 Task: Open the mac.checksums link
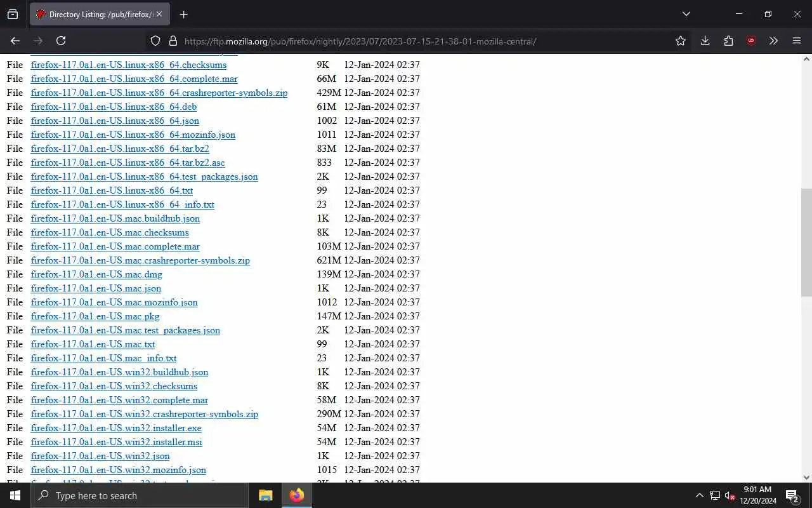coord(110,232)
